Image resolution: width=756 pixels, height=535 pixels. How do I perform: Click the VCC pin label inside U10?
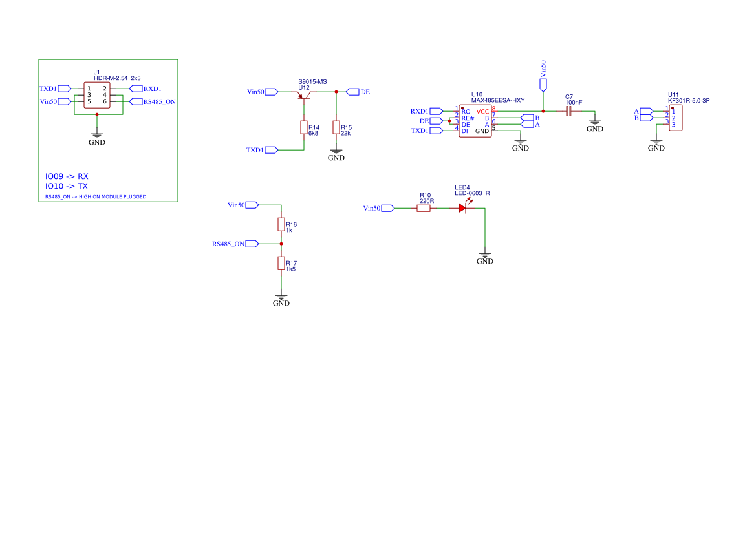point(482,112)
